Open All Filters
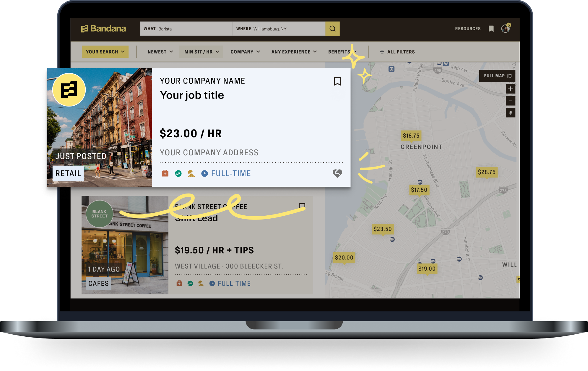Viewport: 588px width, 371px height. coord(397,52)
